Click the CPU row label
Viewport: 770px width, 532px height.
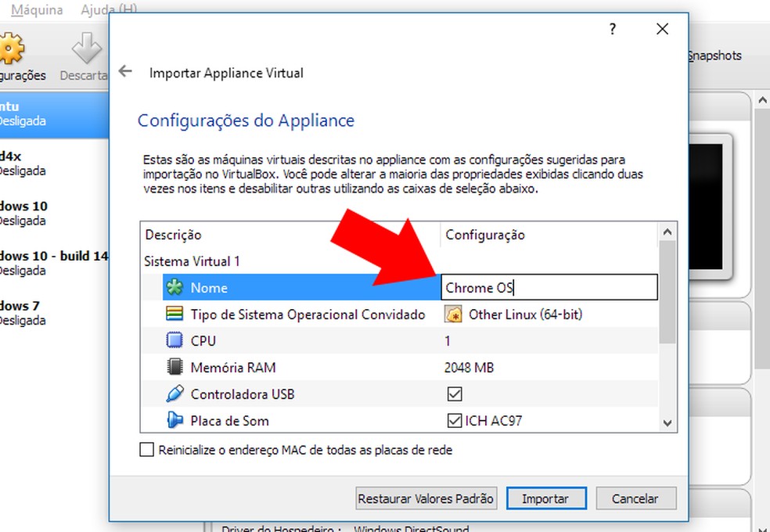(203, 340)
